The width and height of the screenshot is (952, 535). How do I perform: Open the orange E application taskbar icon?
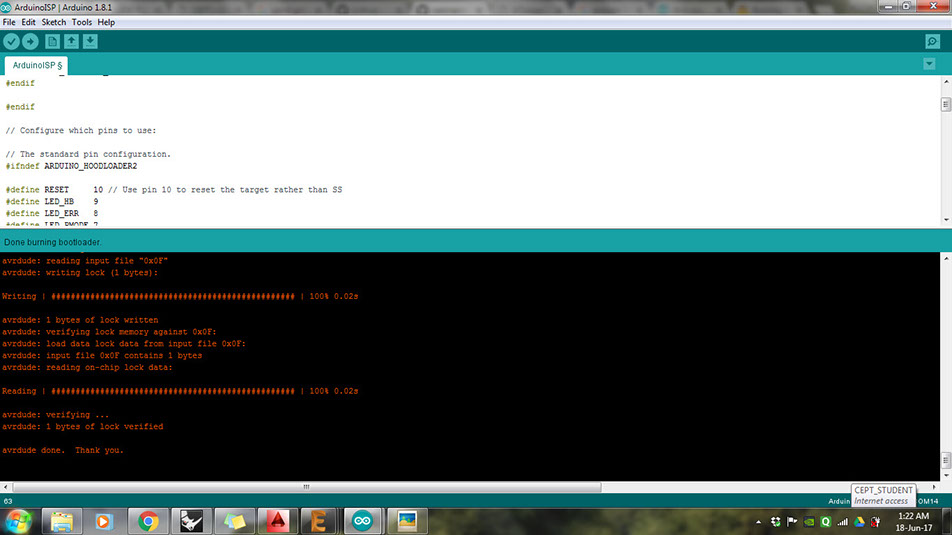[320, 521]
